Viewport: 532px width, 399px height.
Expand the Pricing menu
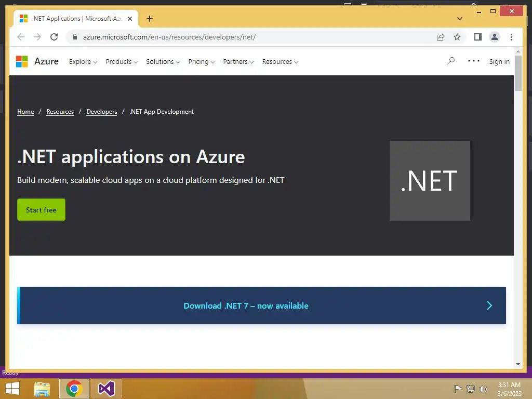[202, 62]
